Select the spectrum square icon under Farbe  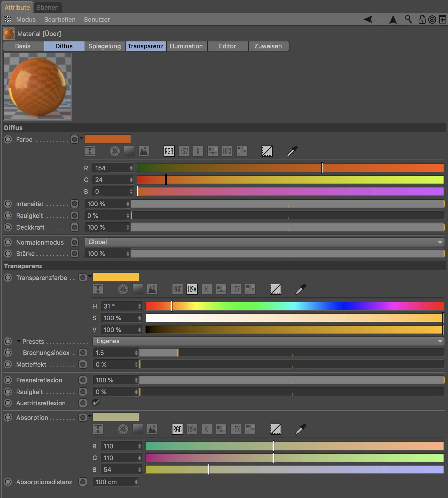[x=129, y=151]
